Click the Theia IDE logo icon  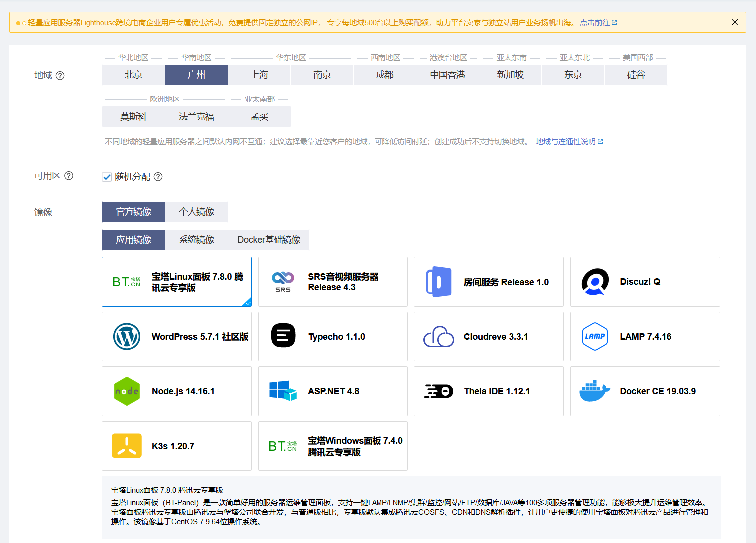(439, 391)
